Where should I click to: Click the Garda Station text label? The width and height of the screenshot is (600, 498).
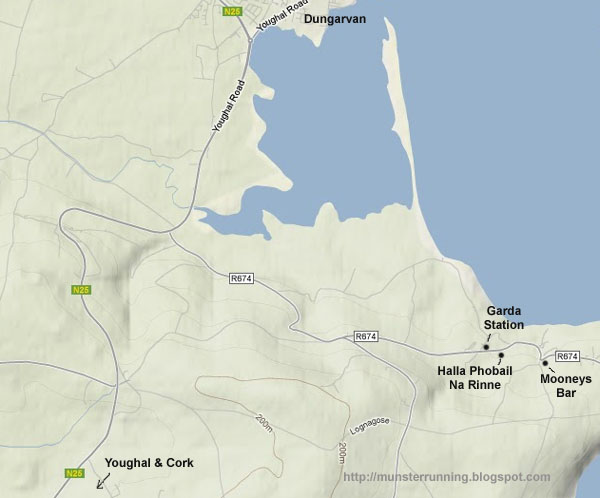point(504,318)
